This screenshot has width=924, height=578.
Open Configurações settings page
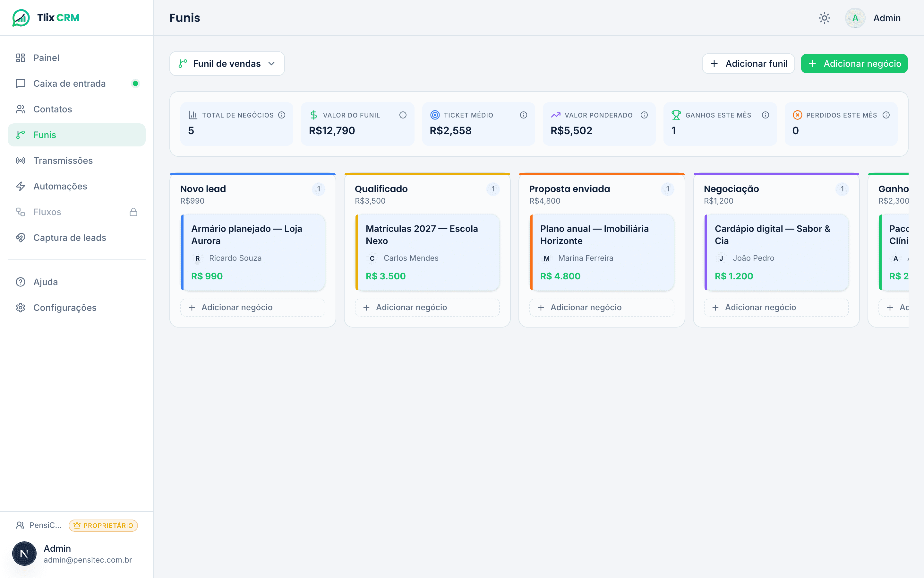point(76,307)
